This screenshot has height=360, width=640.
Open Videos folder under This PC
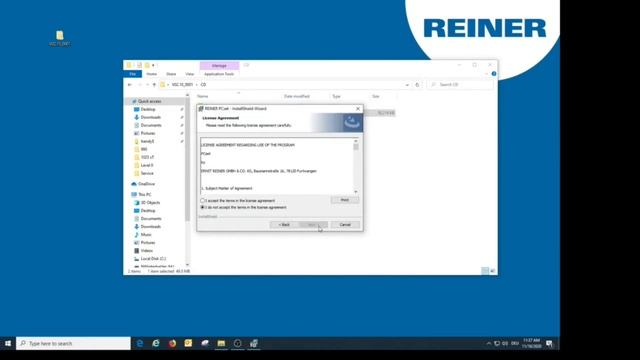pos(147,251)
